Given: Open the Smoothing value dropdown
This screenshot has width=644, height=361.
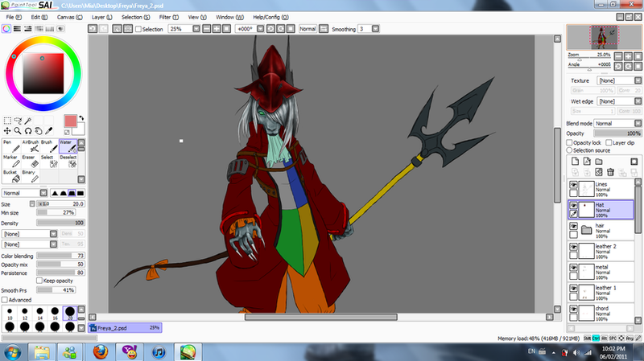Looking at the screenshot, I should pos(375,29).
